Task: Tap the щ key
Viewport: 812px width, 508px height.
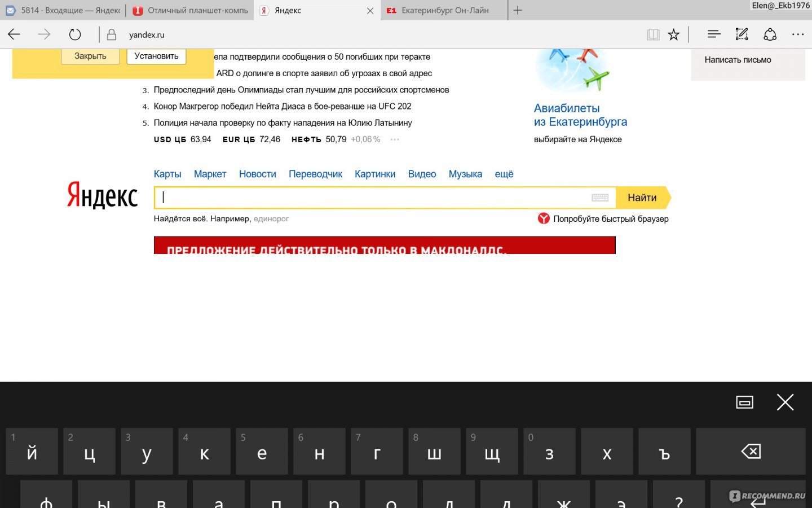Action: click(x=492, y=451)
